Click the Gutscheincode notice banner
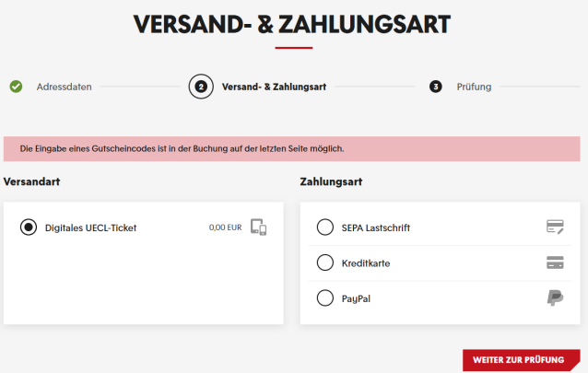588x373 pixels. coord(292,149)
